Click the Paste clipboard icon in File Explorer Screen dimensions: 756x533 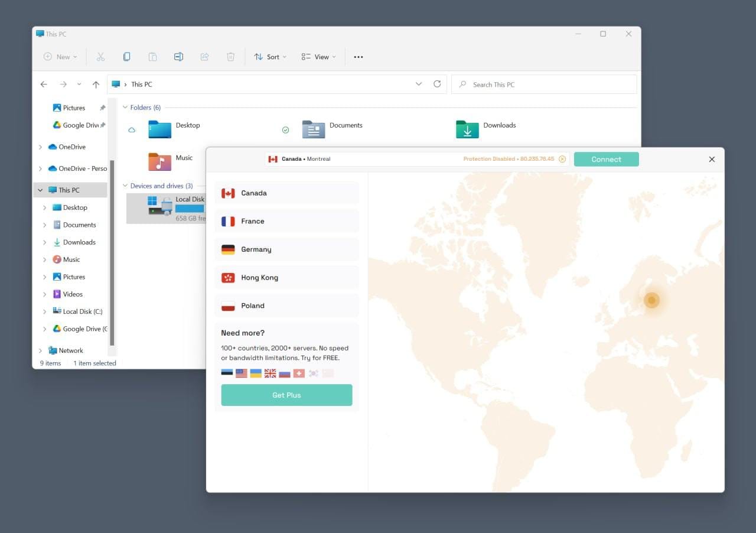coord(152,57)
